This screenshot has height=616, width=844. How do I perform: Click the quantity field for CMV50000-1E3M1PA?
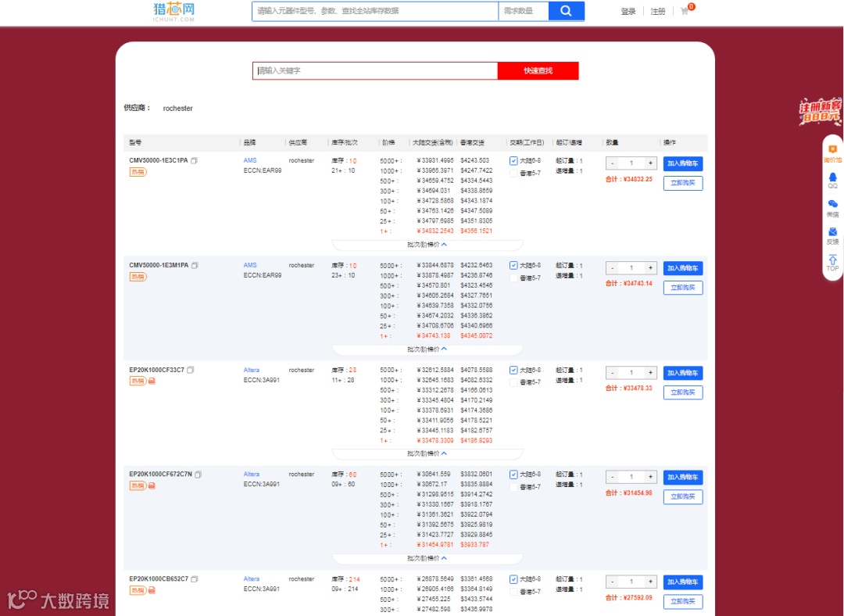click(x=631, y=268)
